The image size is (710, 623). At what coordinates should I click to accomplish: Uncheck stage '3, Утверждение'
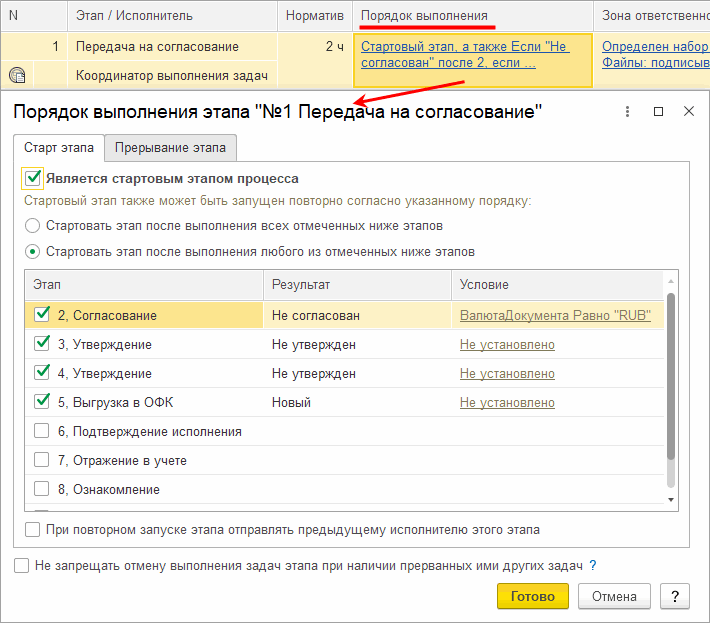(x=42, y=344)
